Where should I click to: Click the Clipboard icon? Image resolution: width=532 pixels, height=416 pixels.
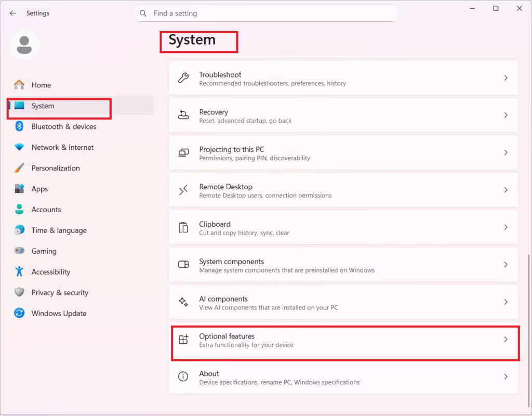(183, 227)
